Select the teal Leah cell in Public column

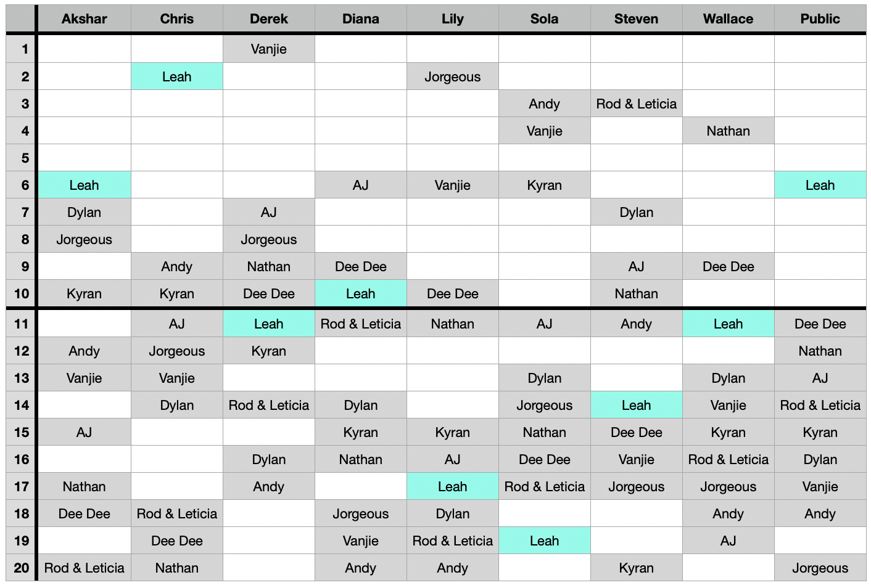pos(820,185)
